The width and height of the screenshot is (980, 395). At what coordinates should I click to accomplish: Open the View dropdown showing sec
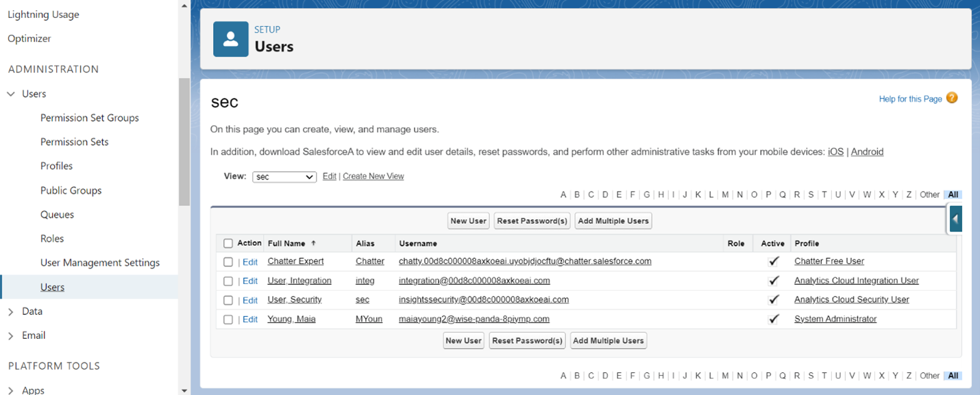(x=284, y=177)
